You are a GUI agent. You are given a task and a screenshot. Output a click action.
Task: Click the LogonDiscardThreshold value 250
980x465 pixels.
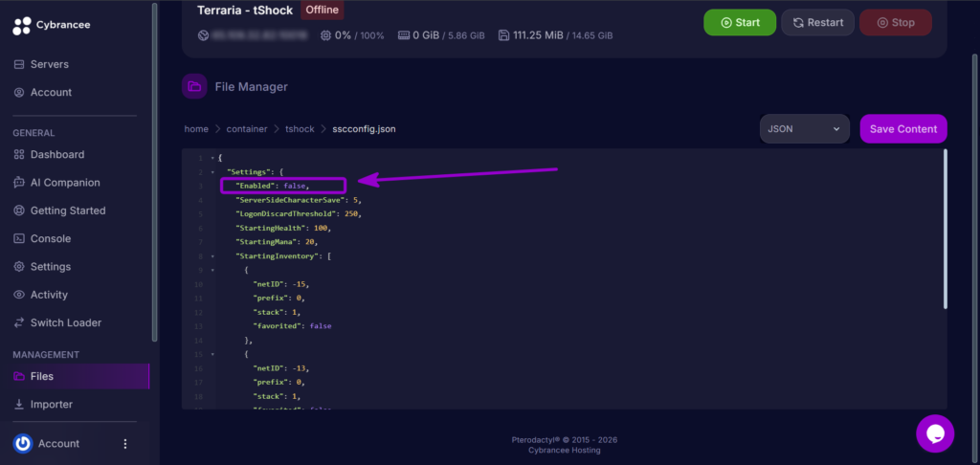coord(350,213)
